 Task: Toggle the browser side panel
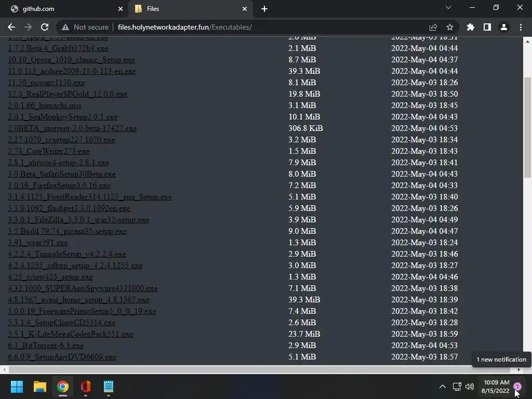point(487,27)
